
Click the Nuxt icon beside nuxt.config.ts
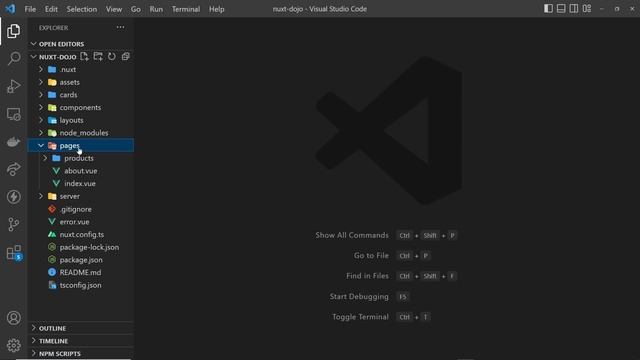pos(52,234)
